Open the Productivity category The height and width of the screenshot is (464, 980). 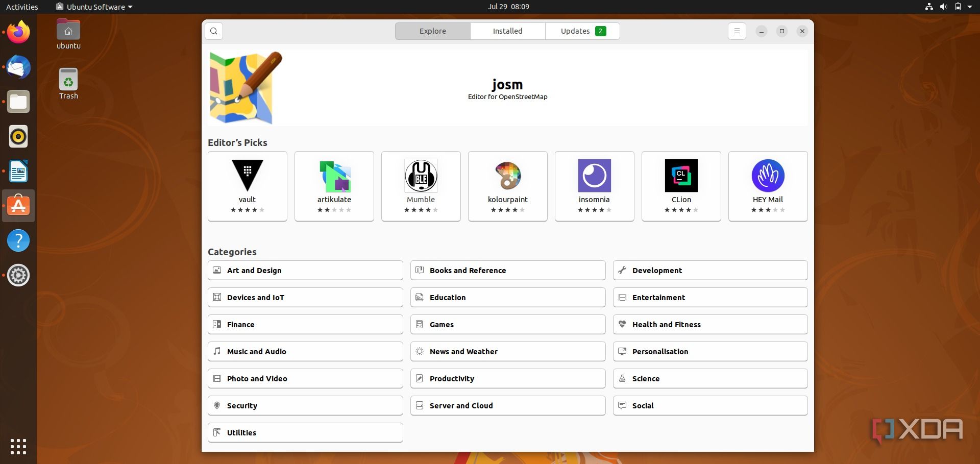[x=508, y=379]
